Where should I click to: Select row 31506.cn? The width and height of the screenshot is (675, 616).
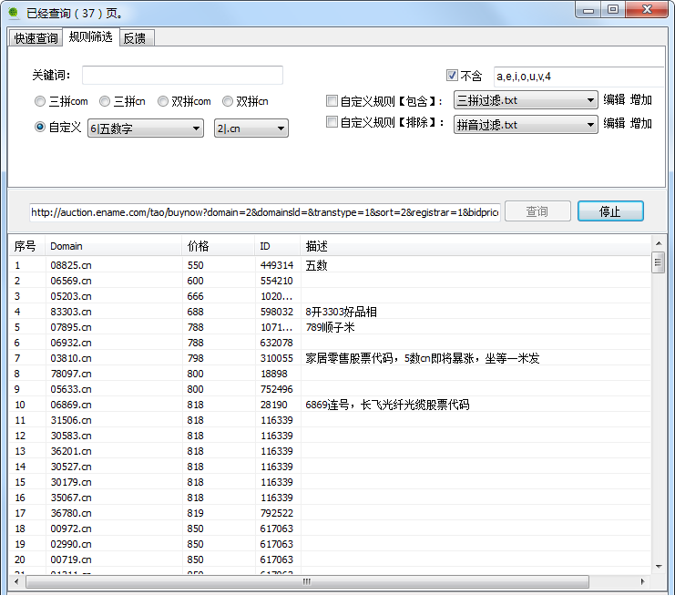[330, 420]
